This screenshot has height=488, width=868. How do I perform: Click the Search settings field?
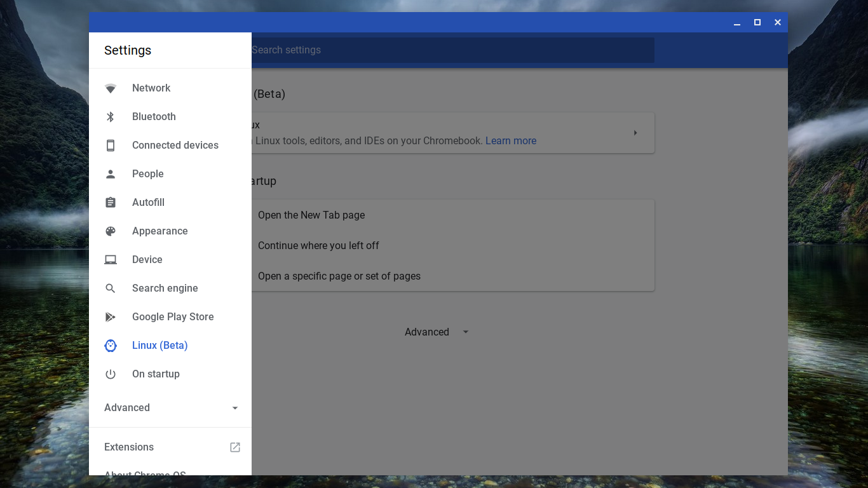(451, 50)
